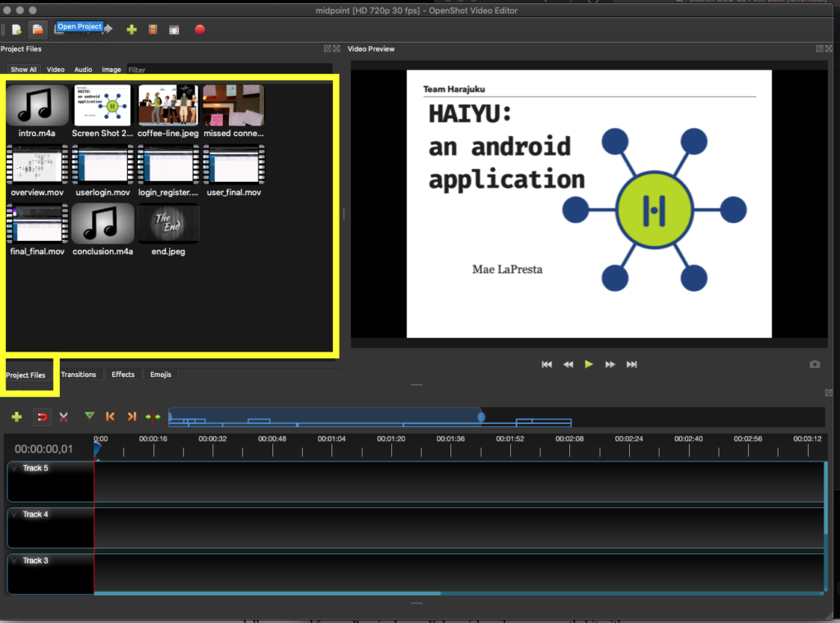
Task: Expand the Track 5 menu arrow
Action: pyautogui.click(x=15, y=468)
